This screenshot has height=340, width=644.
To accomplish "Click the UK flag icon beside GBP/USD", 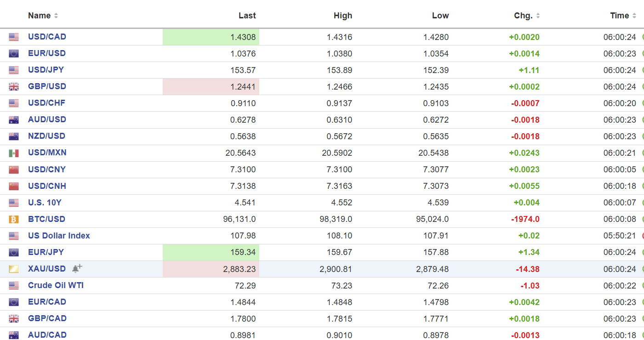I will coord(14,86).
